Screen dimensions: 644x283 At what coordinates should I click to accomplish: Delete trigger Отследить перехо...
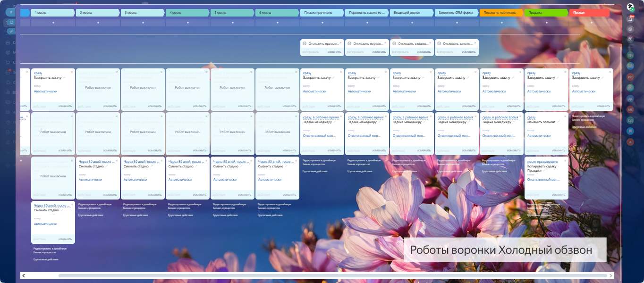(x=386, y=42)
